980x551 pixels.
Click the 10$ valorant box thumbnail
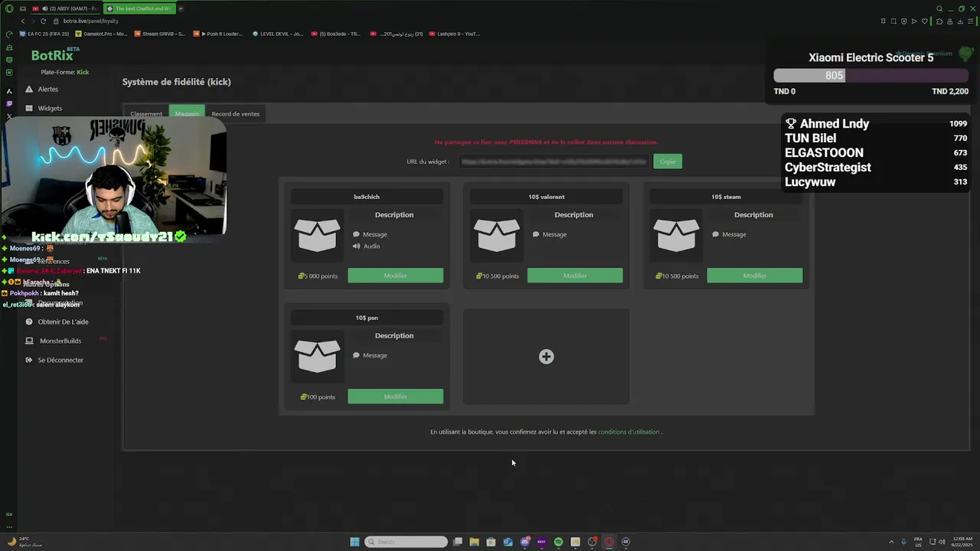pyautogui.click(x=497, y=235)
